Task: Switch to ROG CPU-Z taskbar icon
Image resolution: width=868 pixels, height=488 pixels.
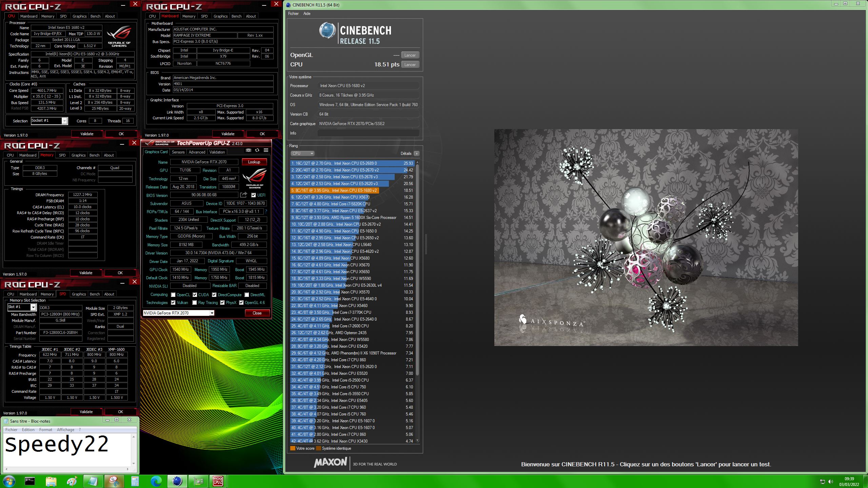Action: 218,481
